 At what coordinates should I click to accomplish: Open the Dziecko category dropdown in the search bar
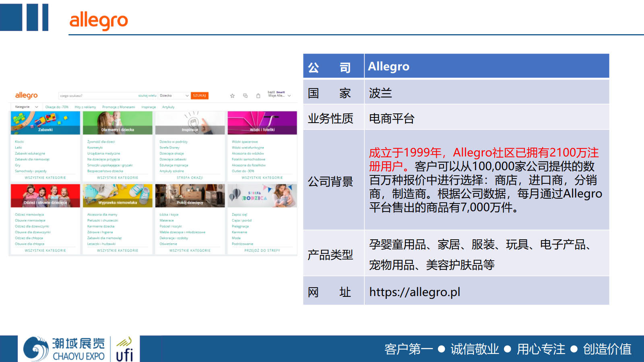coord(174,96)
